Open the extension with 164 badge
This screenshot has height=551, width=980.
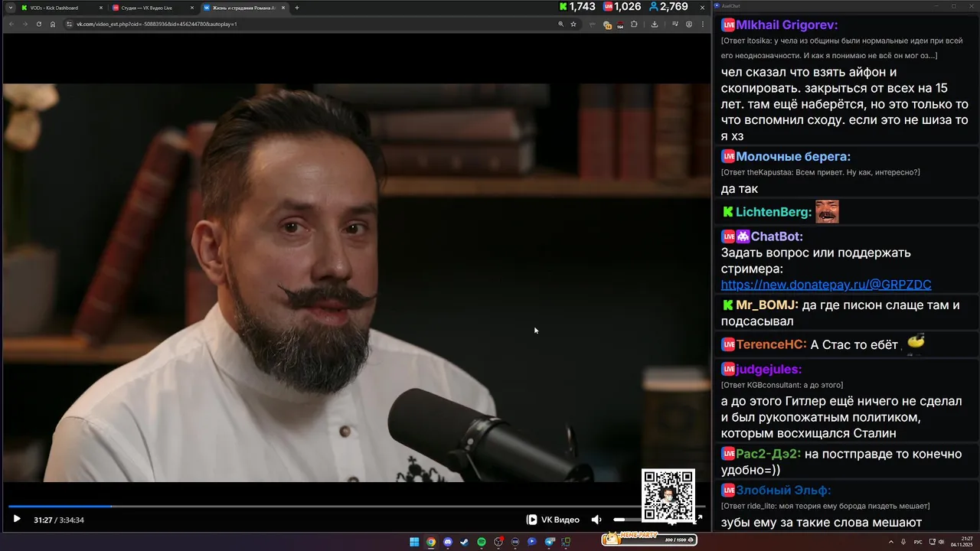[620, 24]
